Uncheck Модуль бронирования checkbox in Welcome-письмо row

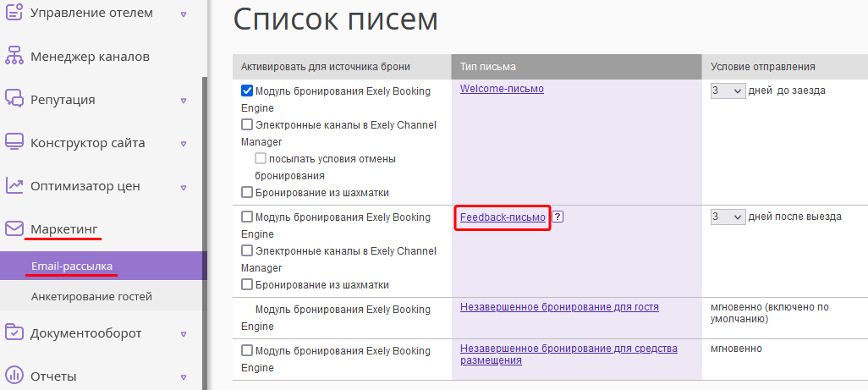[247, 91]
